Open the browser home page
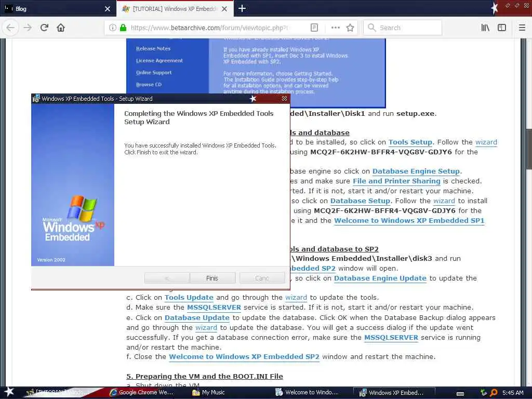 point(61,28)
